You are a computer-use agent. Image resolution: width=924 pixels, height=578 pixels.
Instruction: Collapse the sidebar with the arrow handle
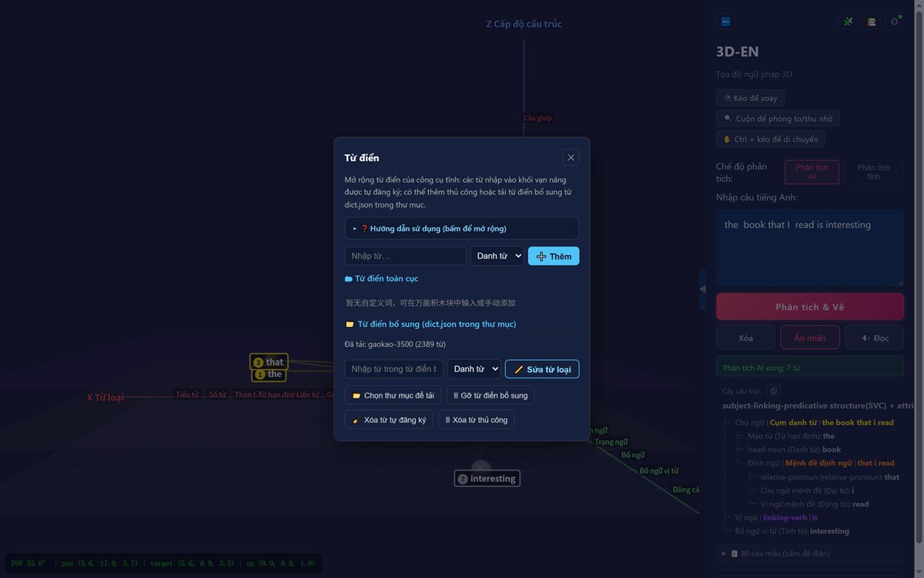tap(702, 288)
